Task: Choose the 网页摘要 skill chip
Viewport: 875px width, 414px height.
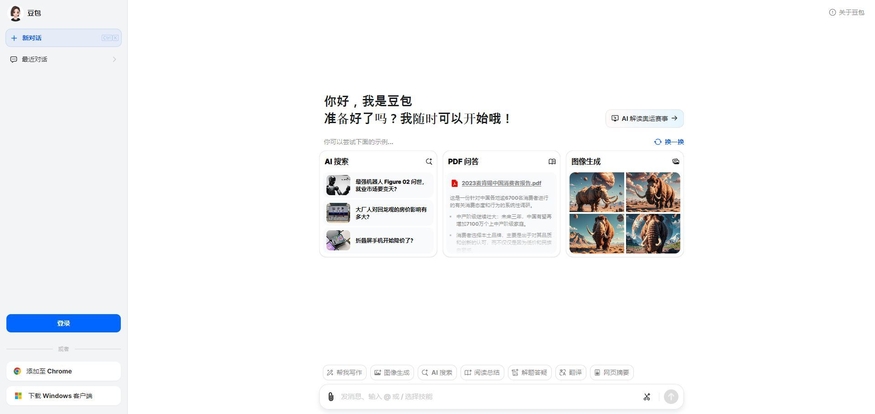Action: click(x=612, y=372)
